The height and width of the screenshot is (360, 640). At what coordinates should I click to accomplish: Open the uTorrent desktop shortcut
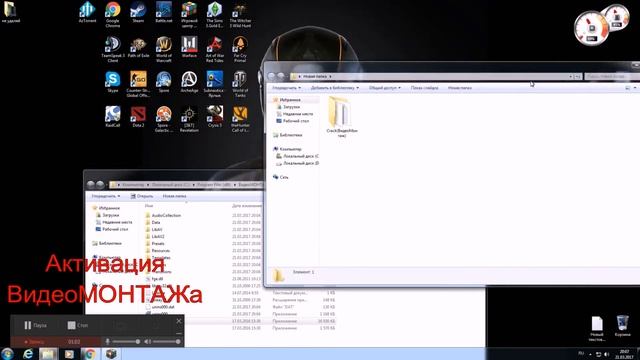coord(87,12)
